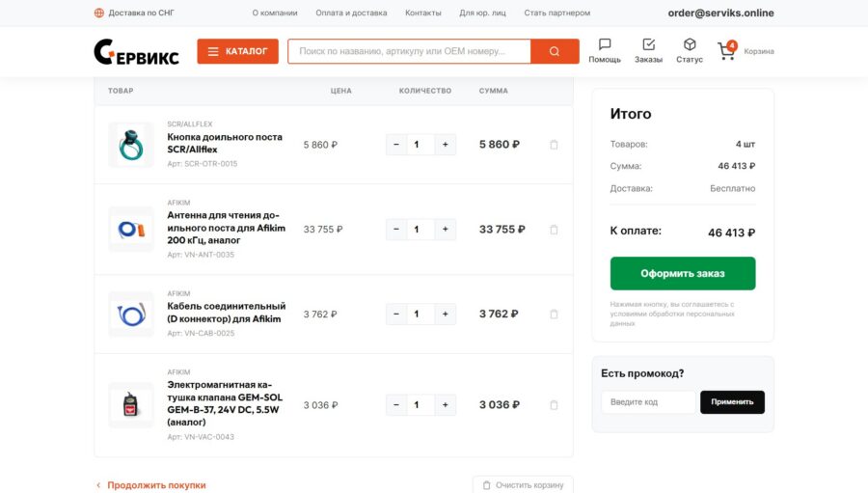Focus the Введите код promo field

tap(648, 402)
